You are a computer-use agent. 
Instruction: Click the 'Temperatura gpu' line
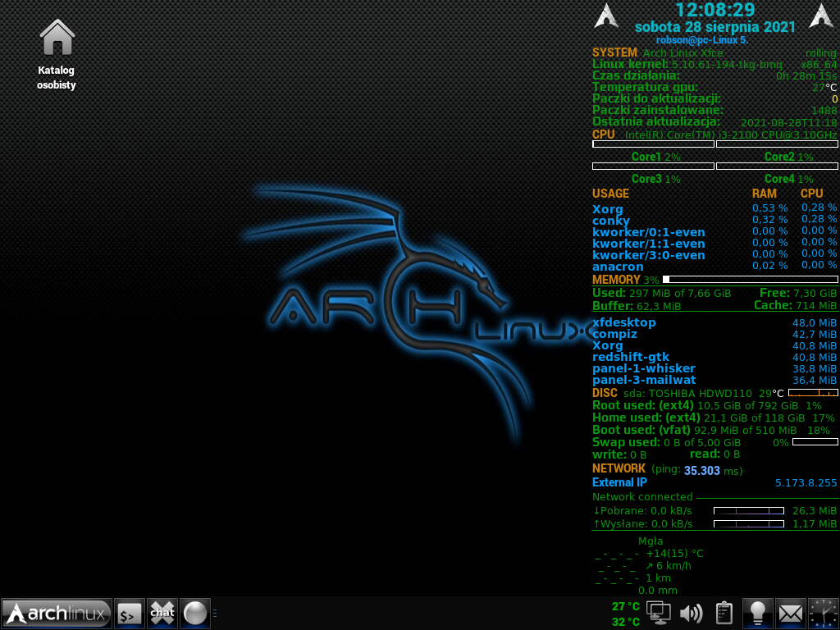(714, 87)
